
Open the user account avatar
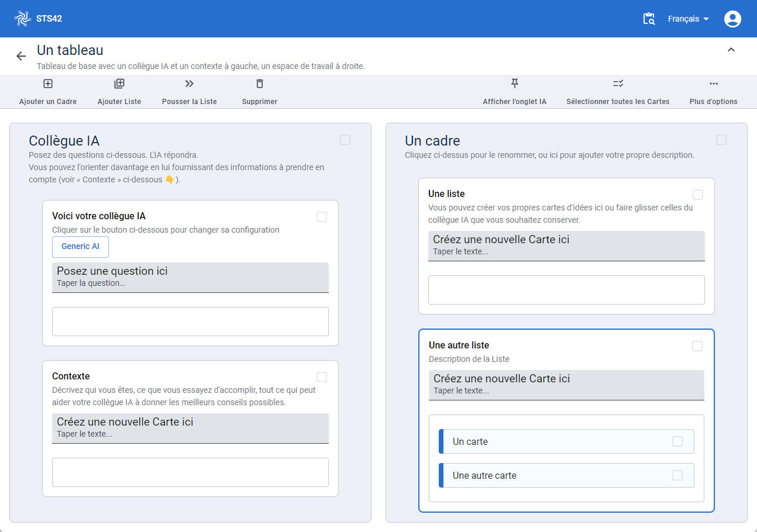[732, 19]
